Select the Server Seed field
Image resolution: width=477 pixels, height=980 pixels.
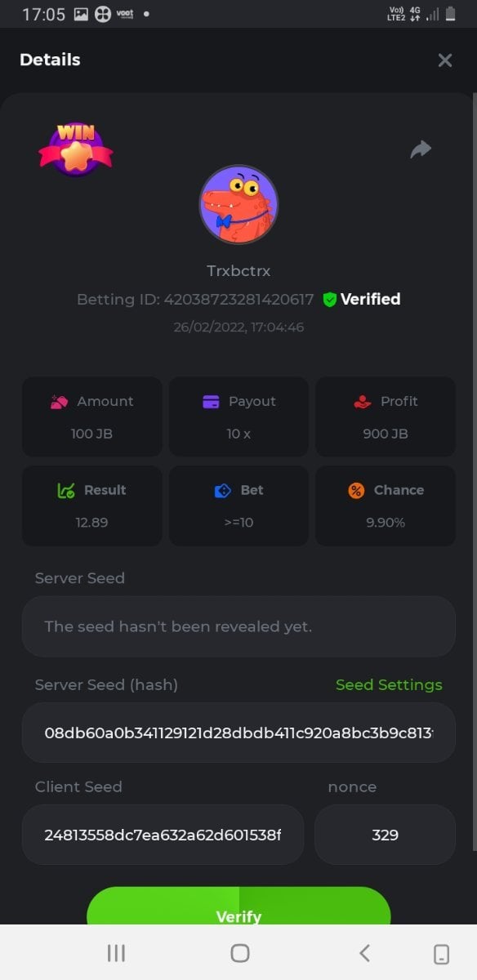point(238,626)
